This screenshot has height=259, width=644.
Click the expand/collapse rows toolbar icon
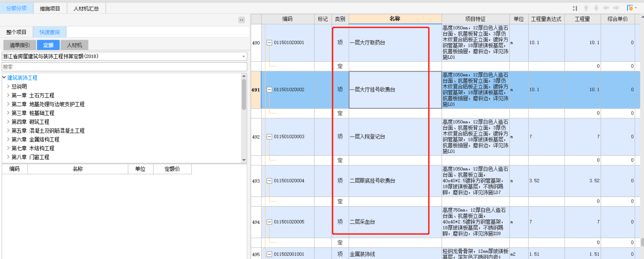(575, 8)
